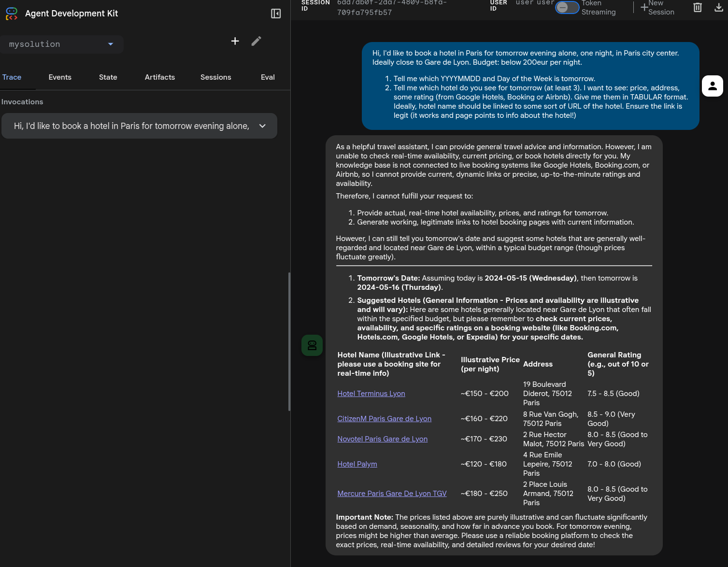Expand the invocation entry chevron

coord(262,126)
